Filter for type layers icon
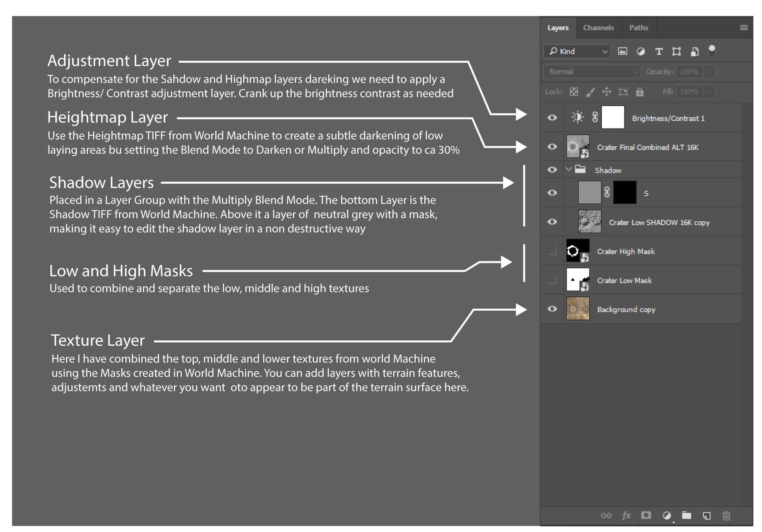The image size is (762, 532). point(659,51)
